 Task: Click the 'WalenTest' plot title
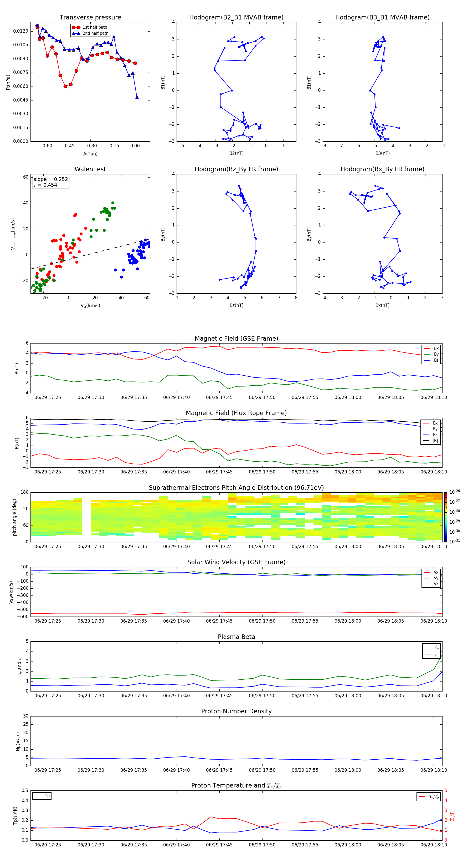point(90,169)
